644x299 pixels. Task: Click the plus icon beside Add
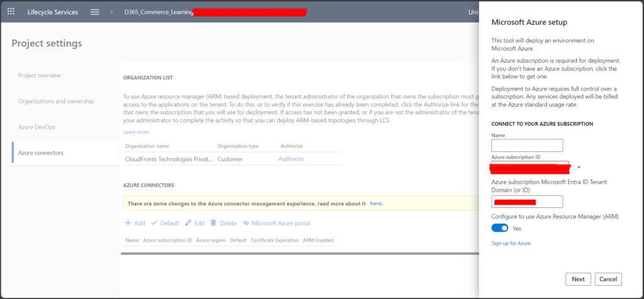coord(128,223)
